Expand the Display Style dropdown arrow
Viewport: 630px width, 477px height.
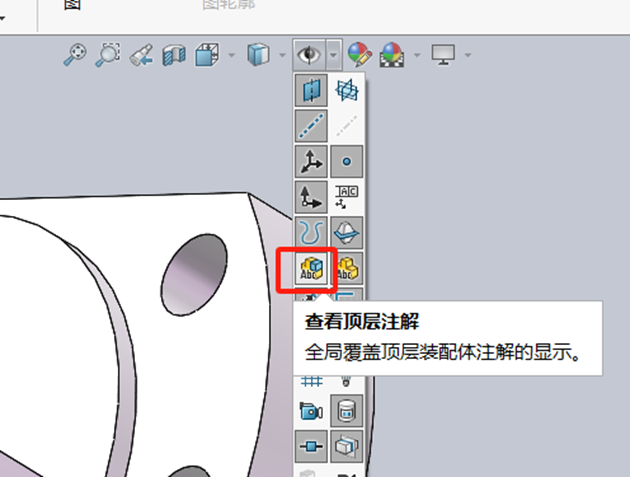click(280, 55)
